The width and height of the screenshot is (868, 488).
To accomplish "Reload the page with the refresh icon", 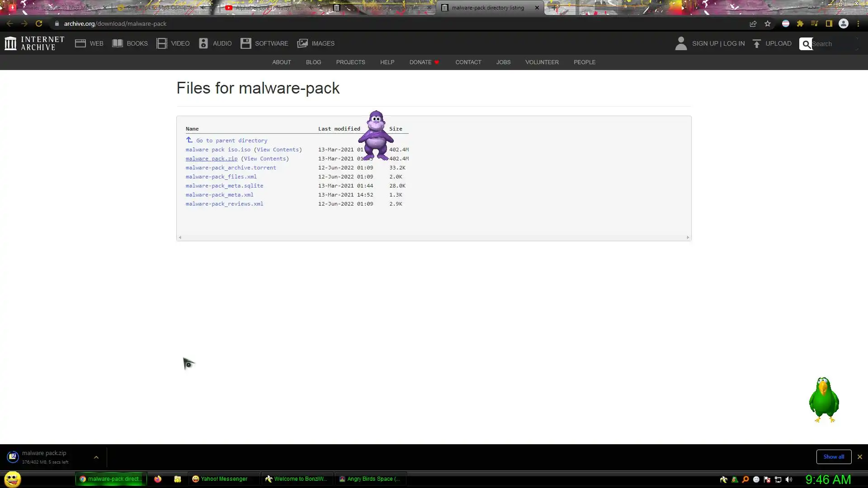I will pos(39,23).
